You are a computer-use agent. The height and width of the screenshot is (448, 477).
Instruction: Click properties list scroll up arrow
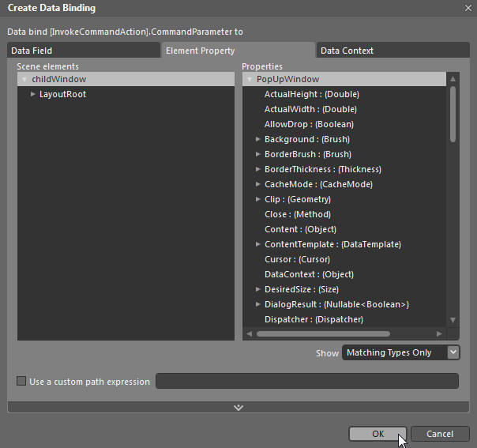click(453, 79)
